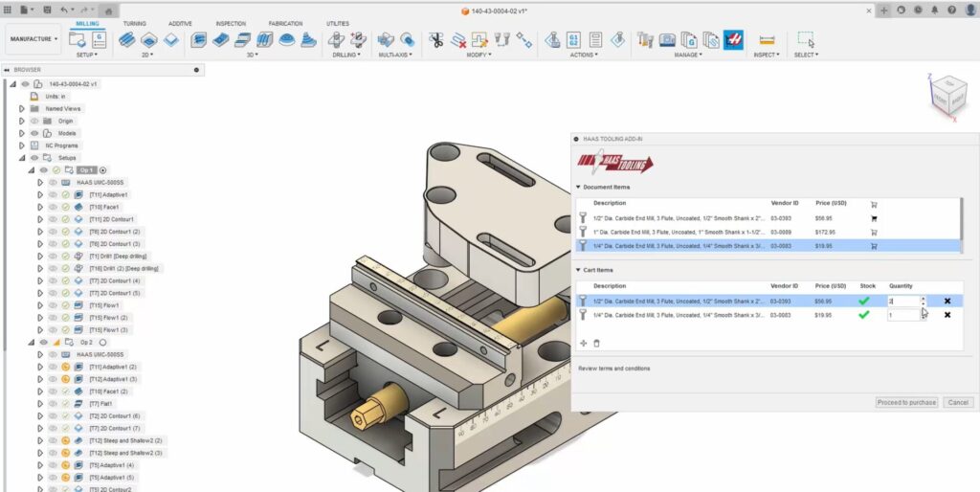Screen dimensions: 980x492
Task: Open the Tool Library icon in Manage
Action: point(646,40)
